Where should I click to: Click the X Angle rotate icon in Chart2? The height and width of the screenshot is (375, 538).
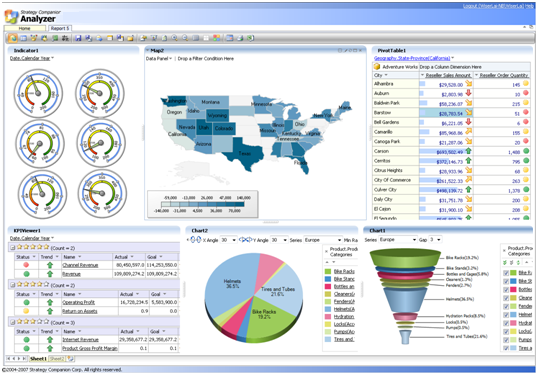click(x=196, y=240)
